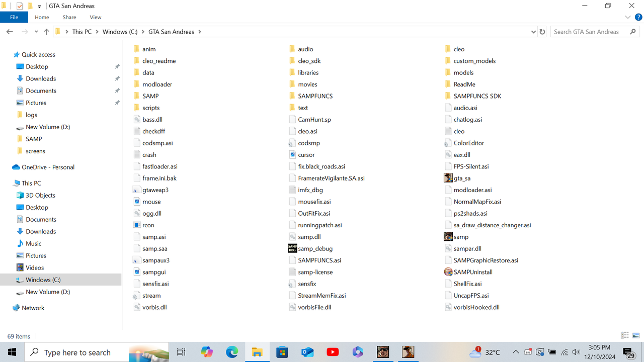The image size is (644, 362).
Task: Select the sampgui image file icon
Action: pyautogui.click(x=137, y=272)
